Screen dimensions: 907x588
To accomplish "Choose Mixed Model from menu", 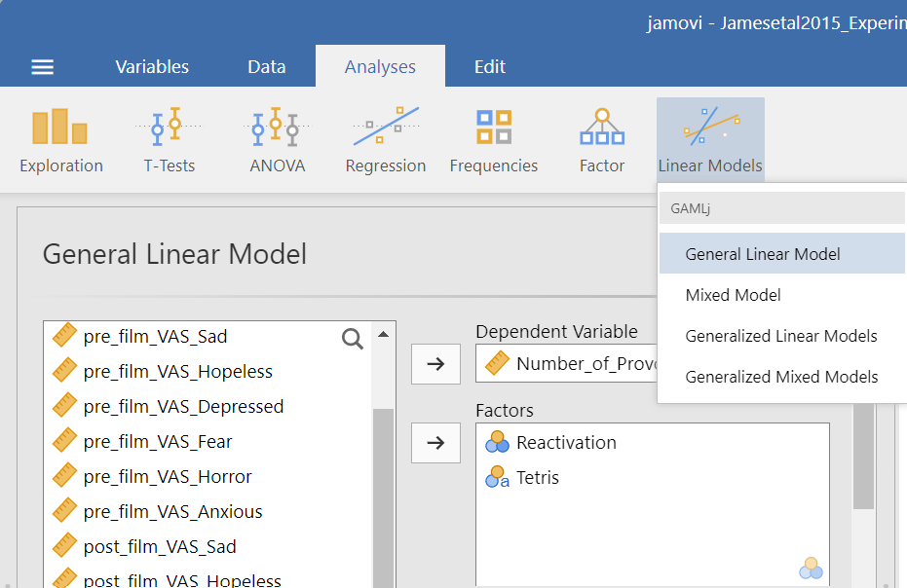I will click(x=782, y=295).
